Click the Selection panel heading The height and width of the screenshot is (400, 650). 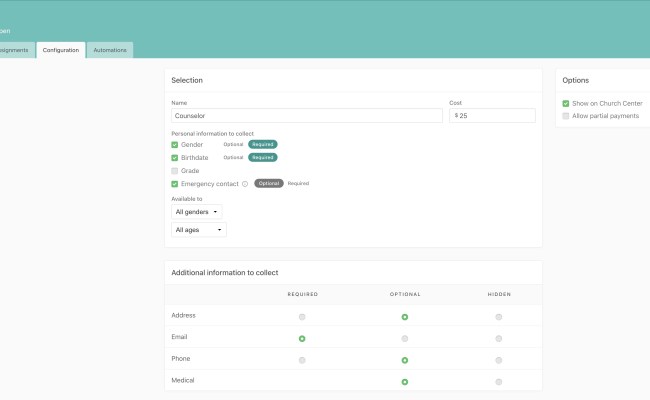[x=187, y=80]
